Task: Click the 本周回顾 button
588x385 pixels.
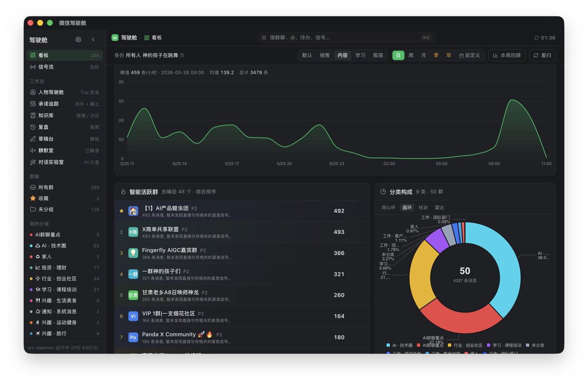Action: pyautogui.click(x=507, y=55)
